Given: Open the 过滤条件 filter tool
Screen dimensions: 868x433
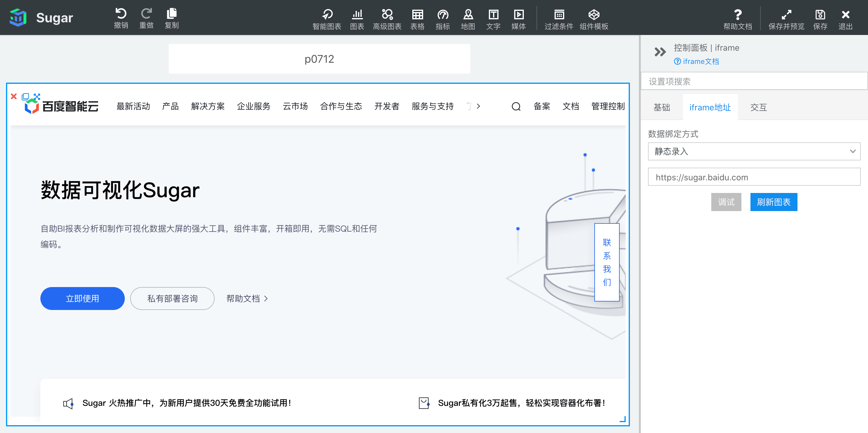Looking at the screenshot, I should pos(559,19).
